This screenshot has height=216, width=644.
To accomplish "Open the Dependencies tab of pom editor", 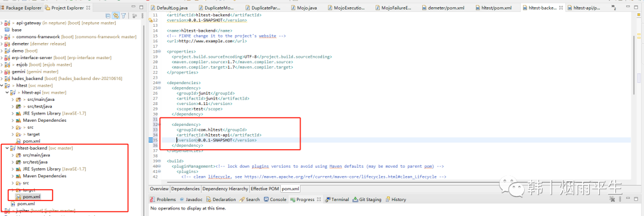I will [185, 189].
